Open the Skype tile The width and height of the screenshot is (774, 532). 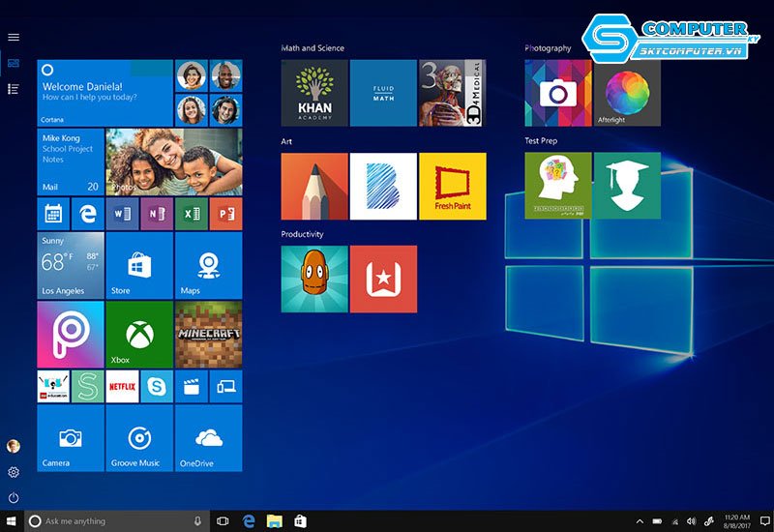pos(157,386)
